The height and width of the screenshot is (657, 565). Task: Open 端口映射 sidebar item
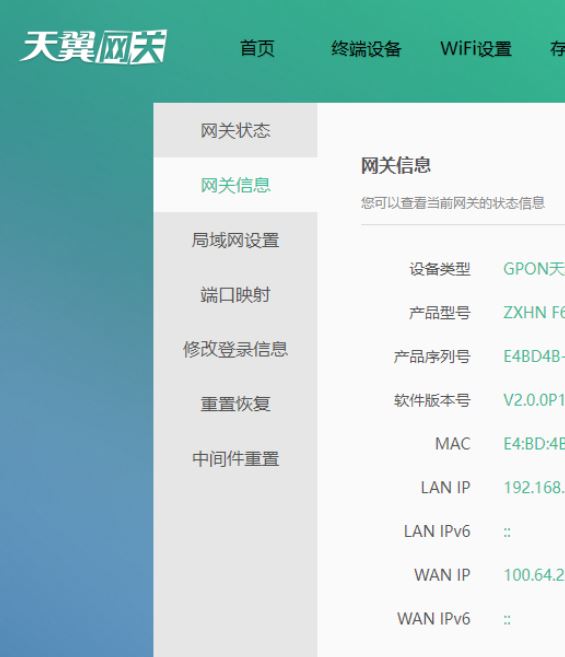click(x=236, y=295)
